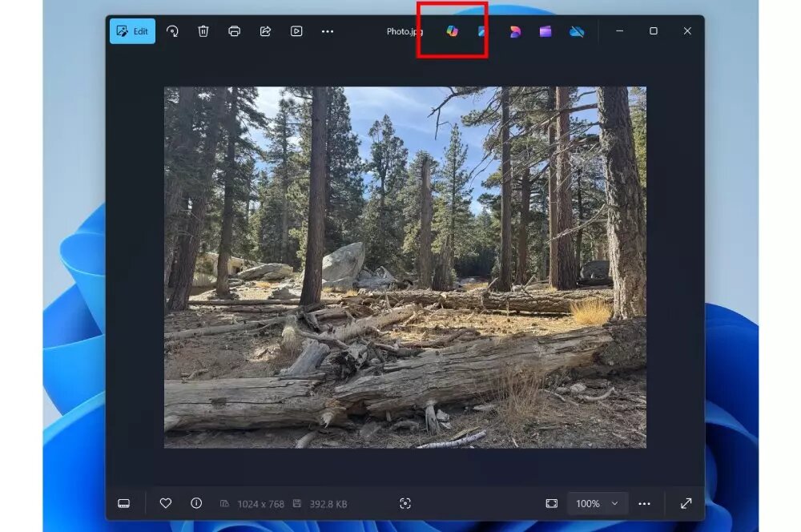Mark photo as favorite with heart icon

[166, 503]
